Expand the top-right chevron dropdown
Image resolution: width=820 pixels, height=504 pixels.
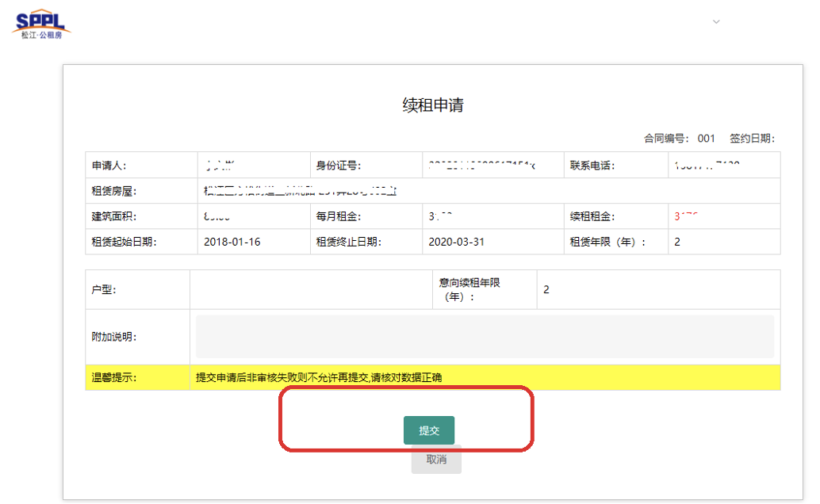pos(716,22)
